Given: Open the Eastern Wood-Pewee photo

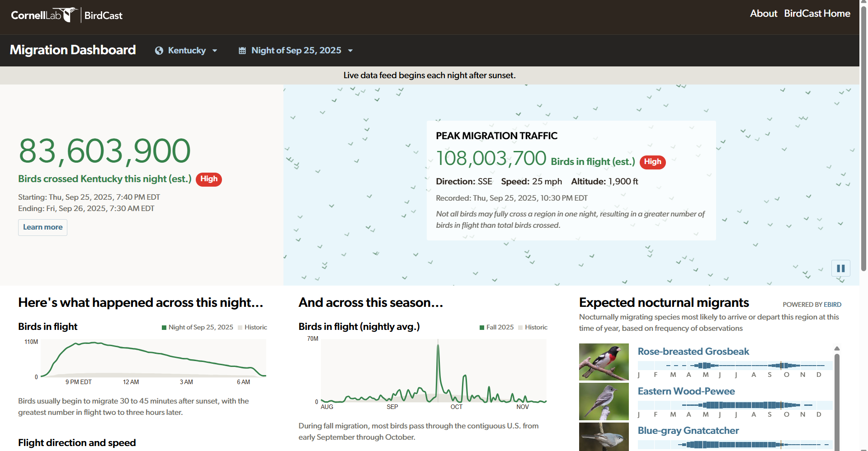Looking at the screenshot, I should pyautogui.click(x=604, y=402).
